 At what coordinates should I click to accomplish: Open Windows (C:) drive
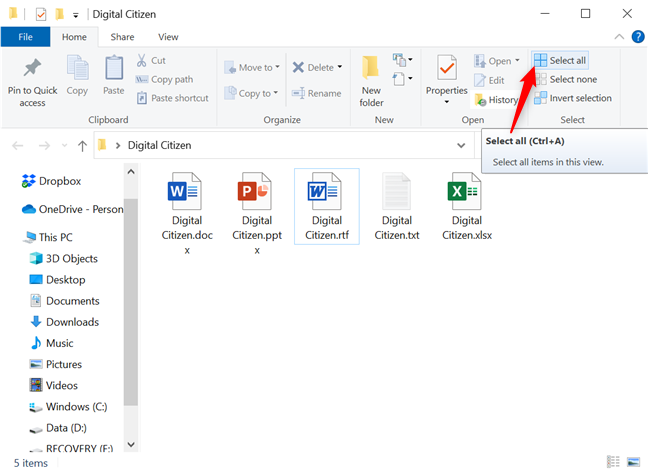(68, 407)
